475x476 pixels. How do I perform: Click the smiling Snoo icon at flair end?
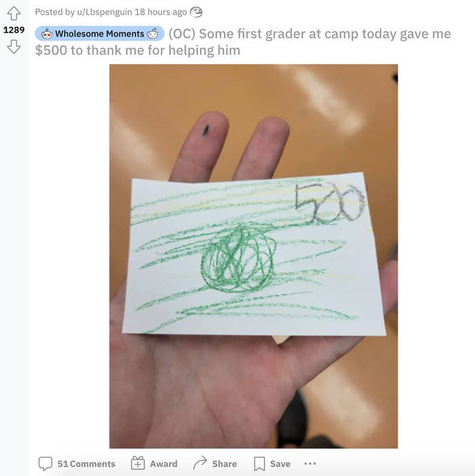pos(153,34)
